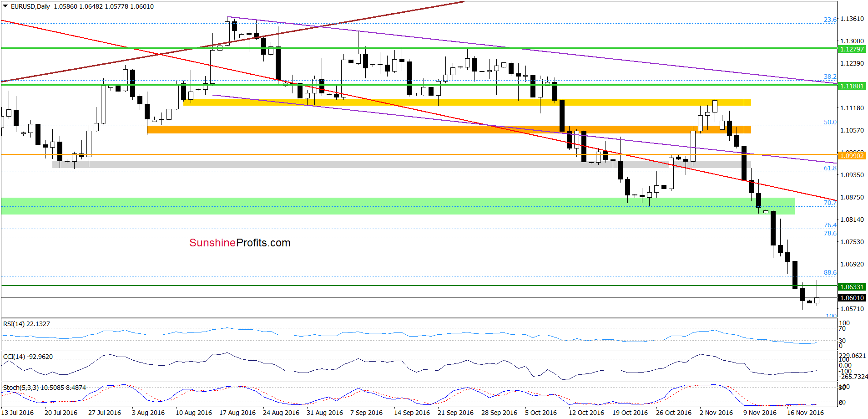The height and width of the screenshot is (419, 868).
Task: Click the -265.7324 CCI scale value
Action: point(853,377)
